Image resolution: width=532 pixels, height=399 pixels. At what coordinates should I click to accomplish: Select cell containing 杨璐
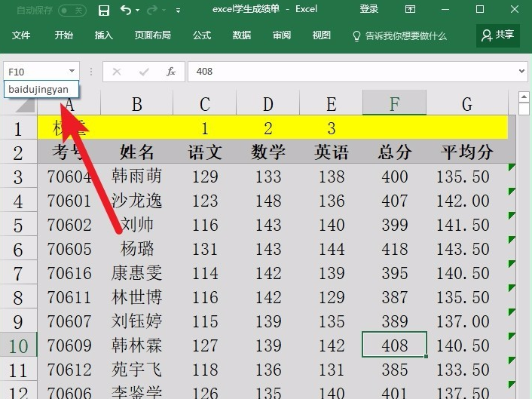[136, 249]
